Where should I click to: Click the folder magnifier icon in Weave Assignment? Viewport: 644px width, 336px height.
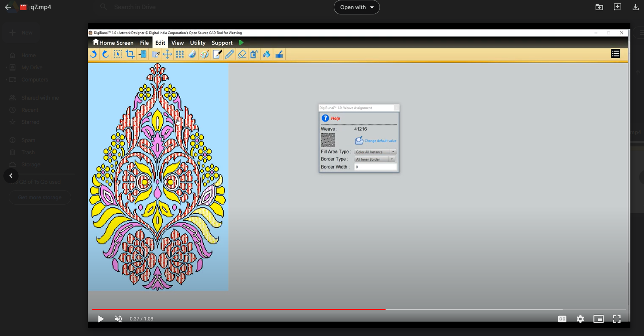coord(359,141)
